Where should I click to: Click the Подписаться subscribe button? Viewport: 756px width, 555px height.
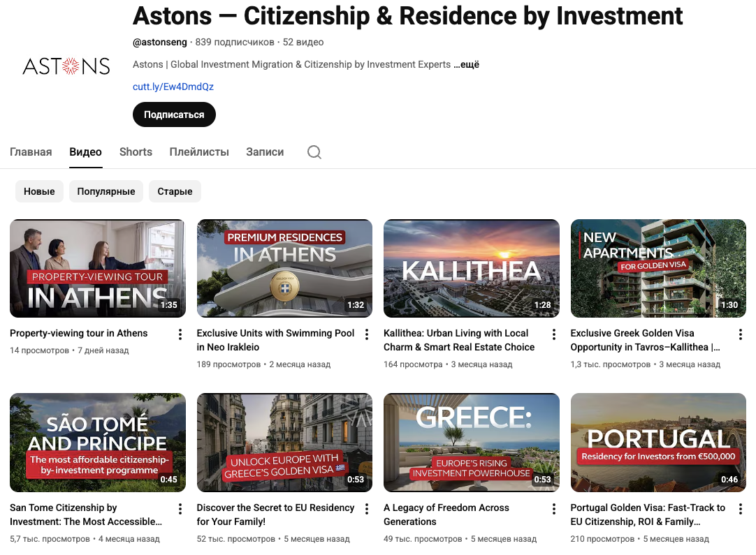[x=174, y=114]
